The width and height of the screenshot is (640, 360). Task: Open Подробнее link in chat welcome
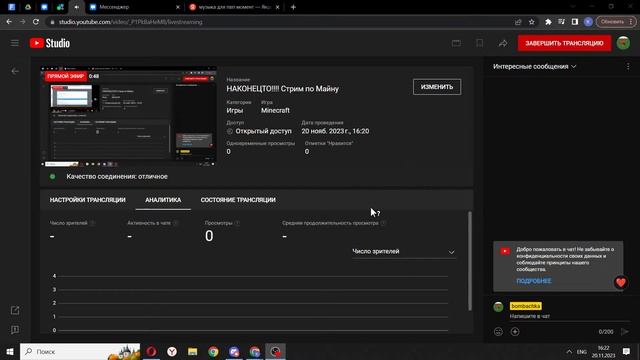pos(533,281)
